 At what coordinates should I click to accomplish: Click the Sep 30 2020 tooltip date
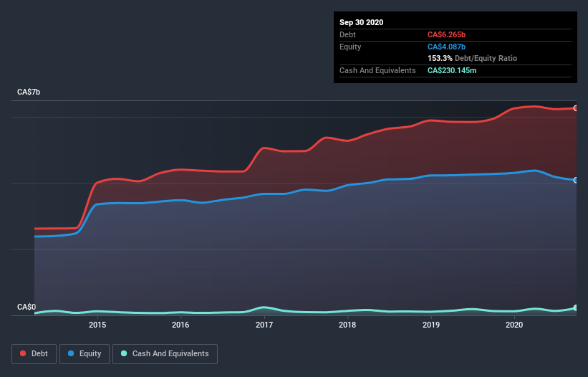[361, 22]
